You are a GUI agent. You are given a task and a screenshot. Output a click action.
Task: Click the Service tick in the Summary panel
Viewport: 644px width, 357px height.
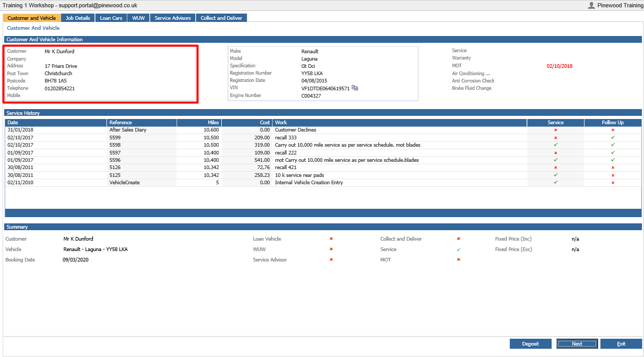tap(459, 249)
